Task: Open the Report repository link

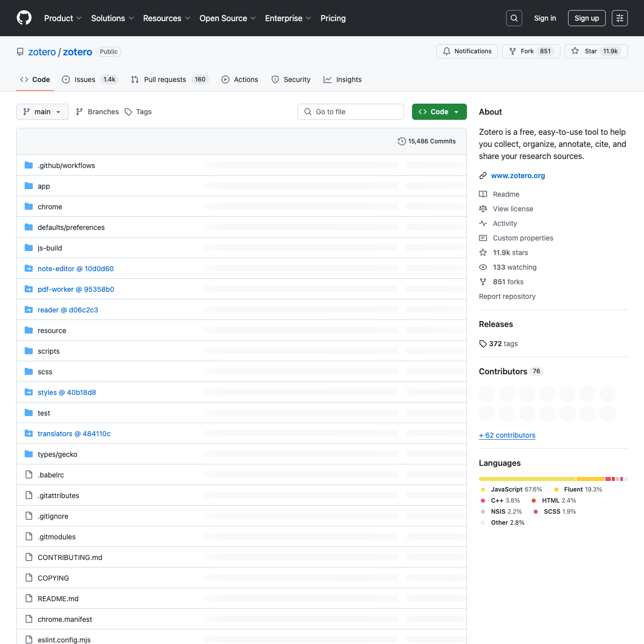Action: pos(507,296)
